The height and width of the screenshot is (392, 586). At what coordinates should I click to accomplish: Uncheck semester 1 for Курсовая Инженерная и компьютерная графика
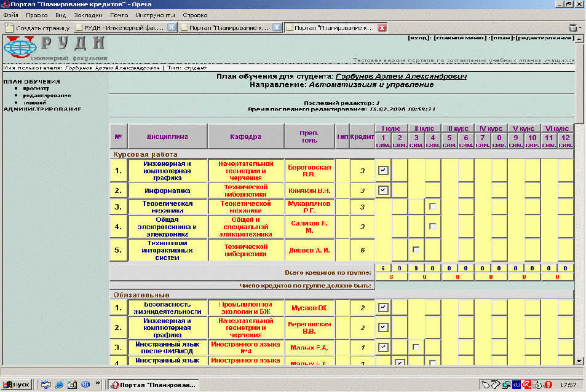click(x=383, y=171)
